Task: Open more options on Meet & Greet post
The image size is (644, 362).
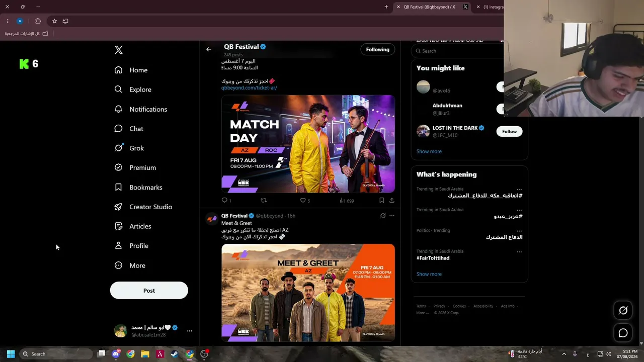Action: (x=392, y=216)
